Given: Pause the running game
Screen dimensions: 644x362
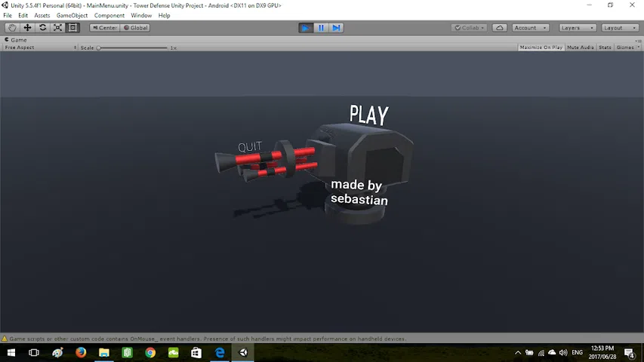Looking at the screenshot, I should click(321, 28).
